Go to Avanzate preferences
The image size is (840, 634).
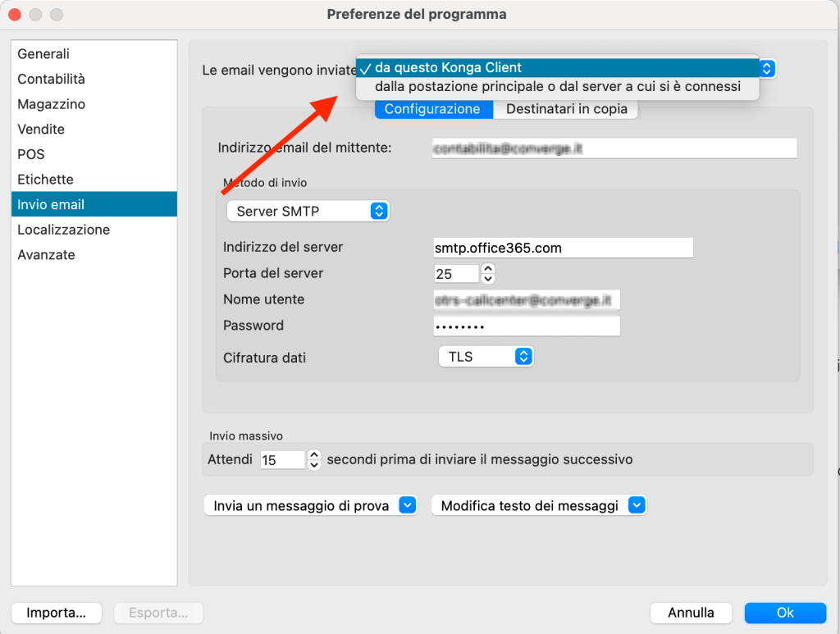[47, 255]
